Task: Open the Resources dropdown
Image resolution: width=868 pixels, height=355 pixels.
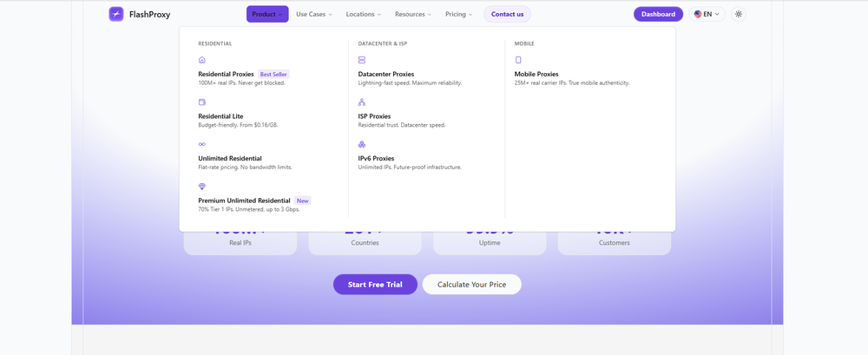Action: [413, 15]
